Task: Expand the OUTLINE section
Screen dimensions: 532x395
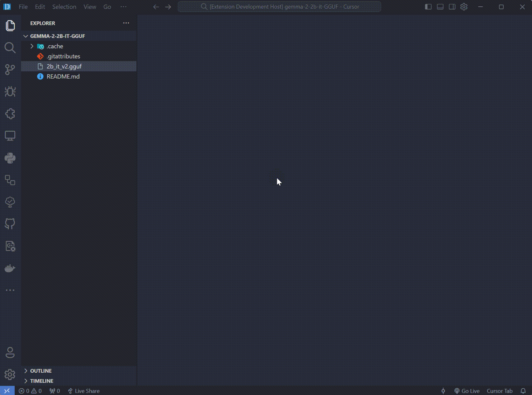Action: tap(79, 371)
